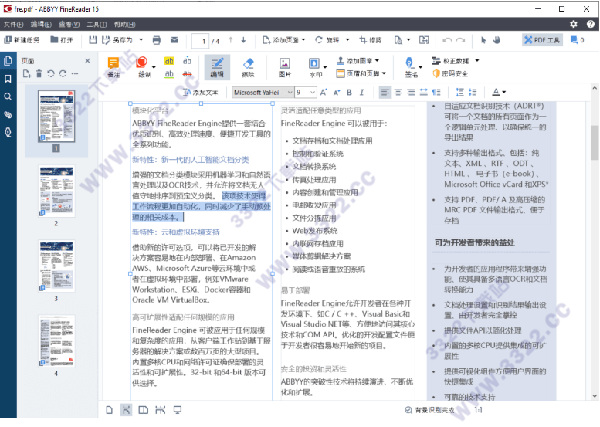Open the Tools (工具) menu
600x427 pixels.
96,24
